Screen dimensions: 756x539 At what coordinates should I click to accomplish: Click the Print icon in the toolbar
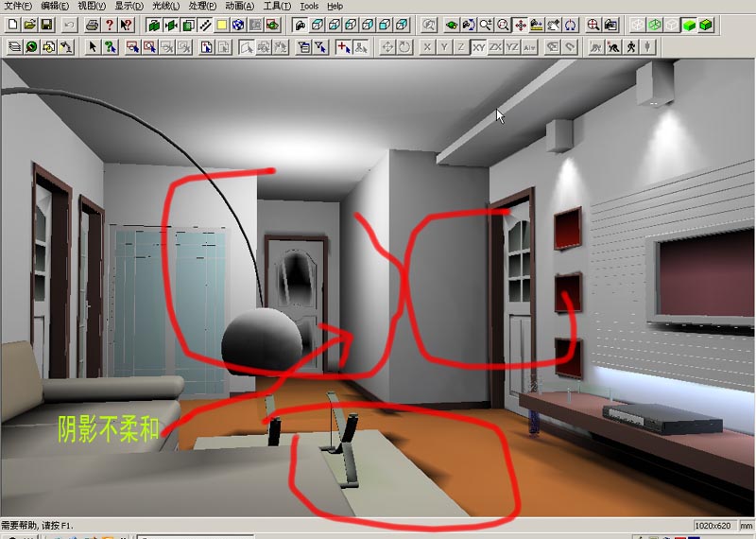92,25
